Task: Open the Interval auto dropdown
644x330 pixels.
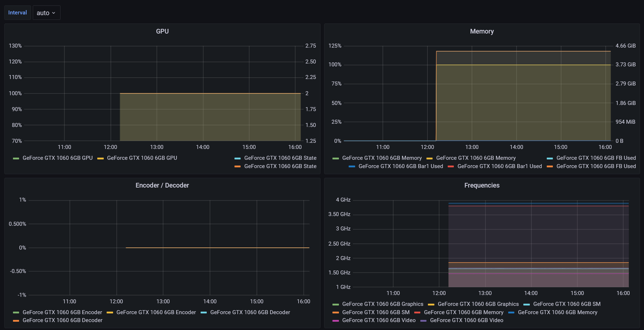Action: click(46, 13)
